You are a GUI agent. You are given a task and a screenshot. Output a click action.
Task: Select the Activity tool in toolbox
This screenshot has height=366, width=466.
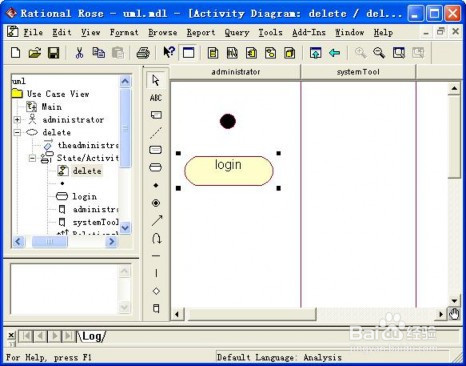click(x=156, y=167)
